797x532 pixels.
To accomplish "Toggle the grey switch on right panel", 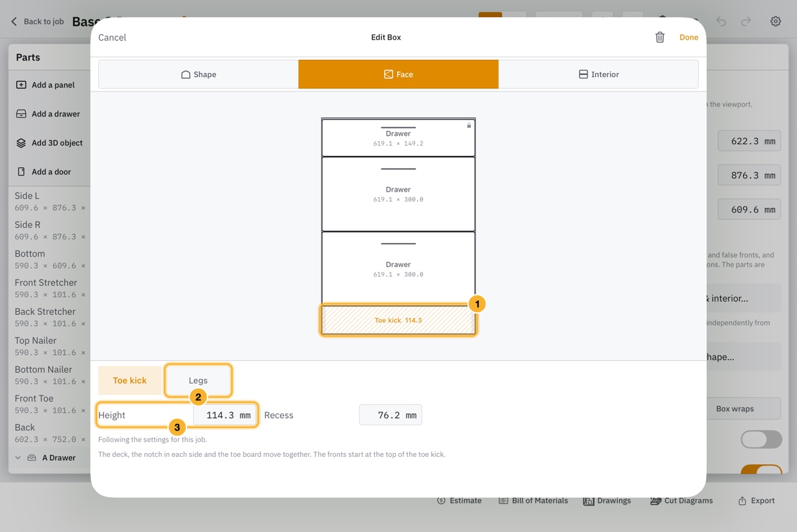I will coord(761,439).
